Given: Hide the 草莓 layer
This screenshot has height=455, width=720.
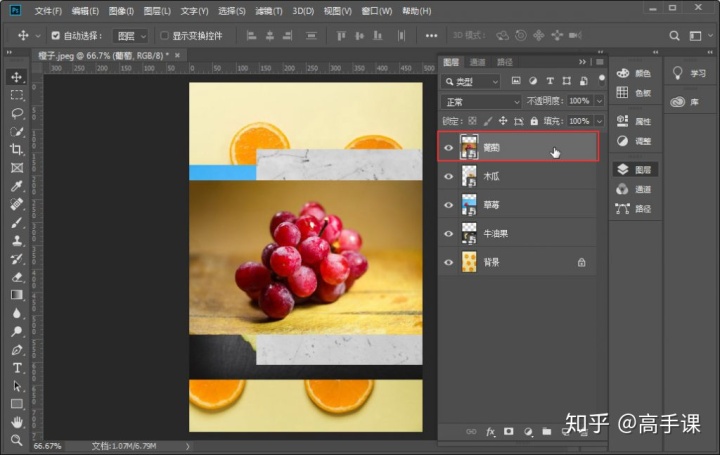Looking at the screenshot, I should tap(449, 205).
